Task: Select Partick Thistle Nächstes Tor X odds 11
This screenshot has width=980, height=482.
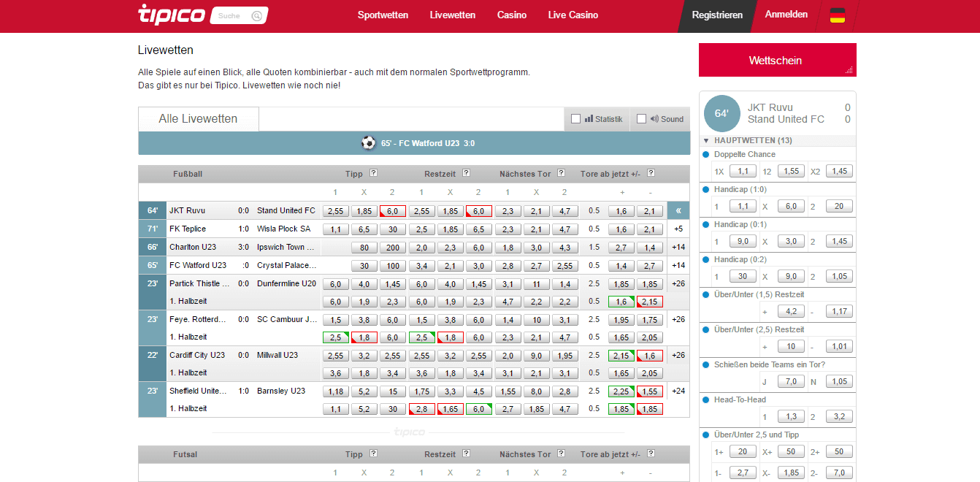Action: pos(536,283)
